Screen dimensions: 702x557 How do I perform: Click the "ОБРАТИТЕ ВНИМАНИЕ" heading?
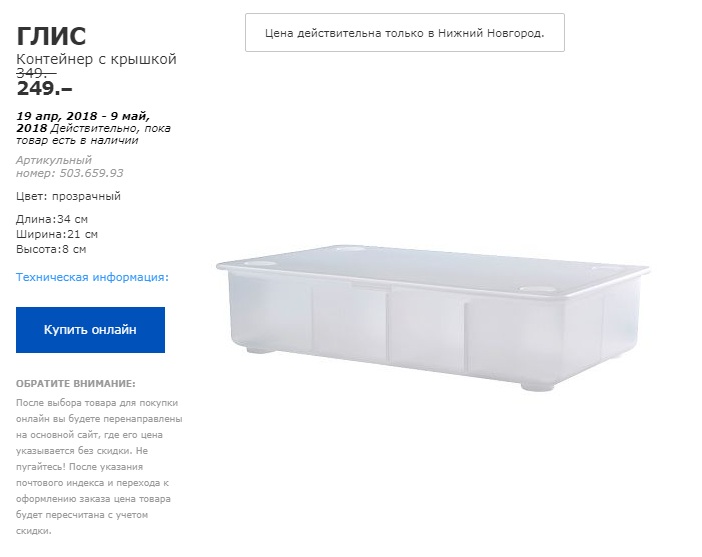[75, 384]
